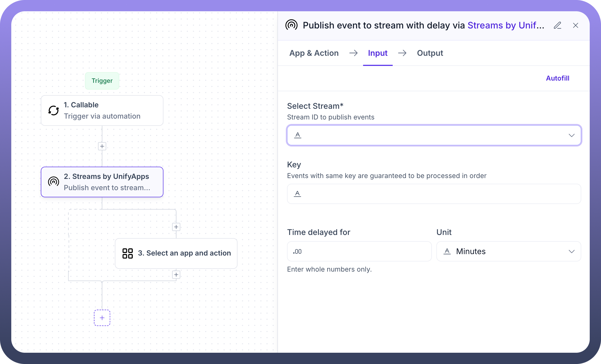Screen dimensions: 601x364
Task: Open Streams by Unif... link in title
Action: coord(506,25)
